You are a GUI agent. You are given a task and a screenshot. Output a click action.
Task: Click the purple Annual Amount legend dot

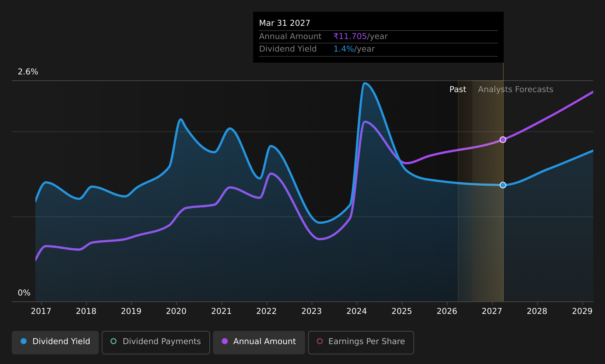click(225, 341)
